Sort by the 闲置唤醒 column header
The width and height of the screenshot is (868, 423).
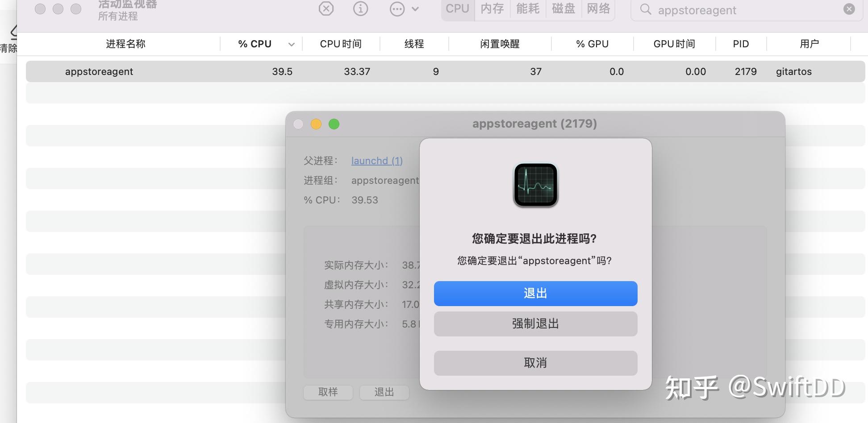click(x=500, y=44)
